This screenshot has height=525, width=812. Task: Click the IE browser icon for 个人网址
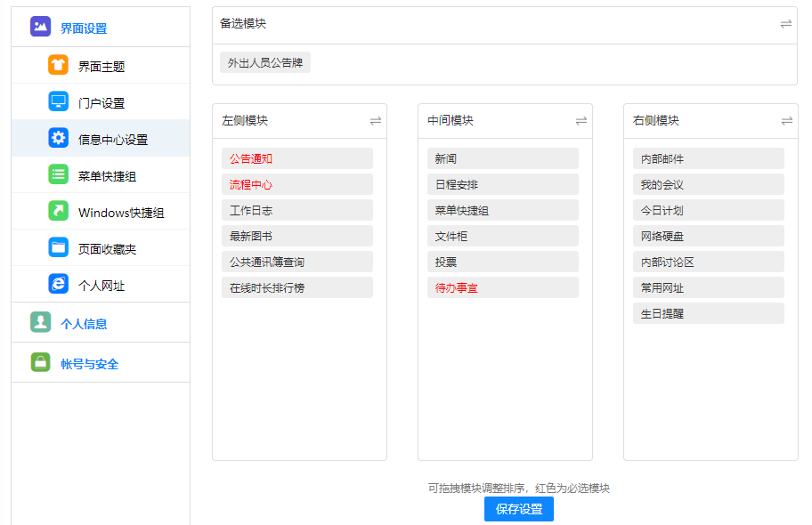58,284
